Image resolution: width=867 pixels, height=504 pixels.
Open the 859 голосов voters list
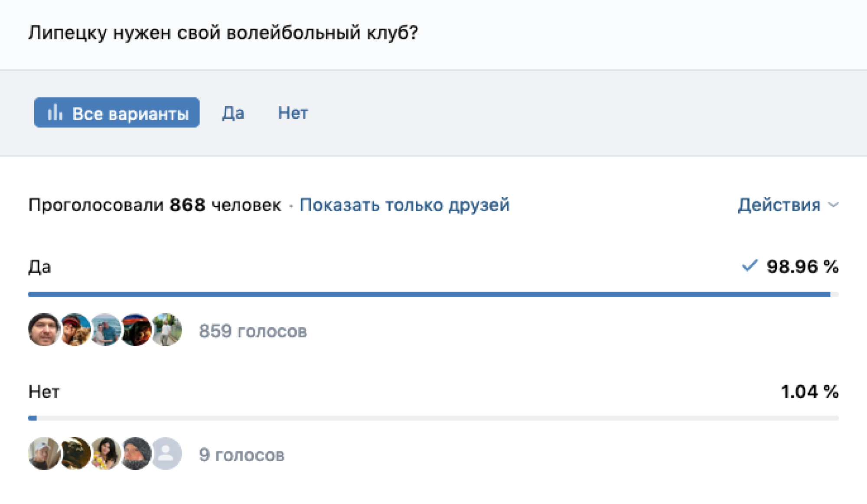click(x=253, y=331)
